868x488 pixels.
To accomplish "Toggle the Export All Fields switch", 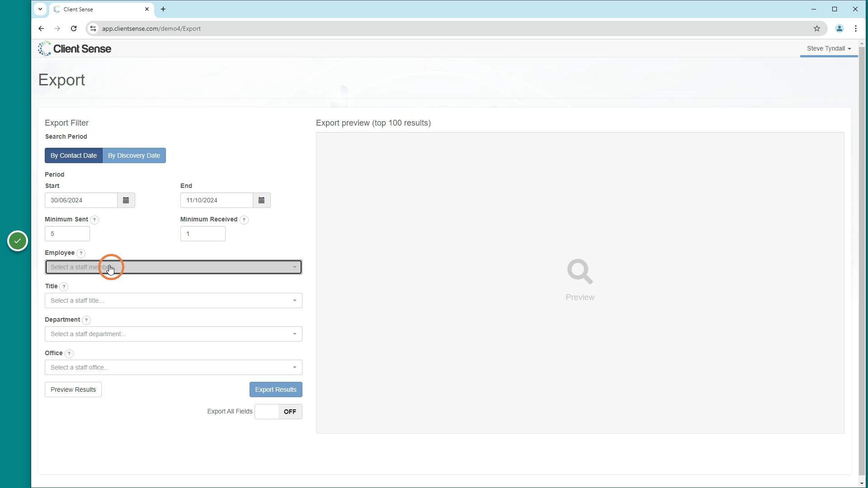I will coord(278,412).
